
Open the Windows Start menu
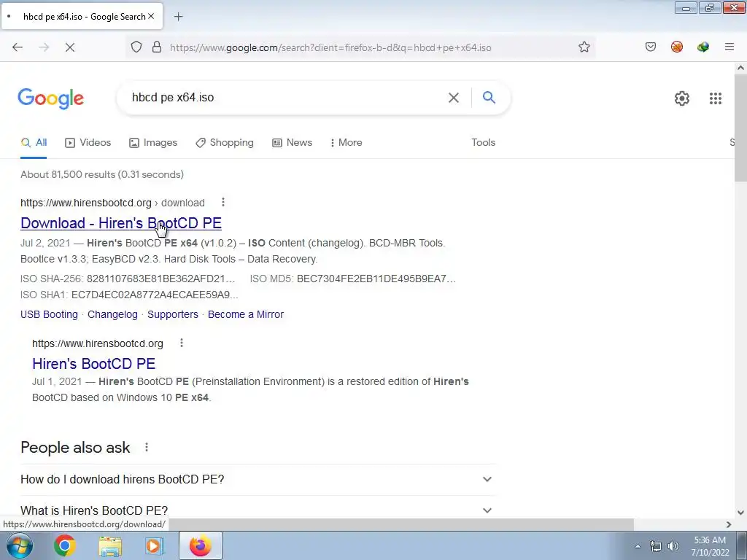[x=19, y=545]
